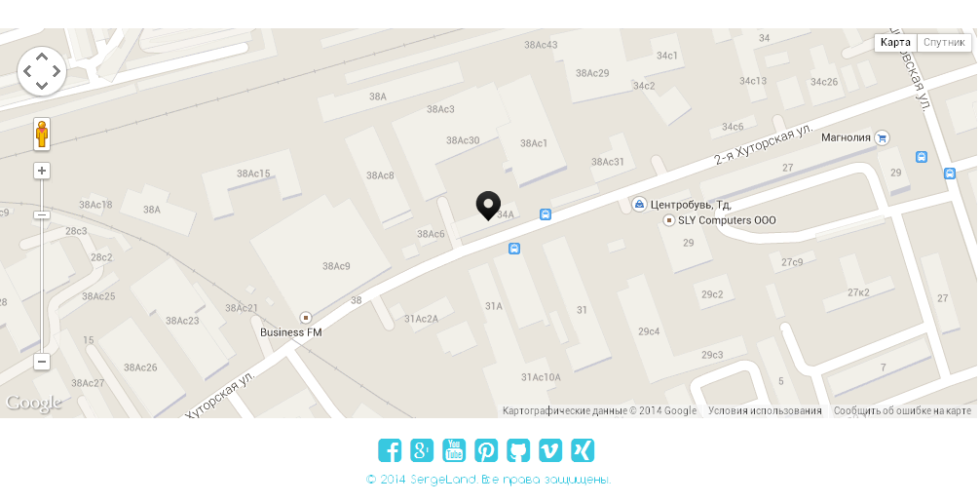Click the black location marker pin
980x503 pixels.
(488, 206)
